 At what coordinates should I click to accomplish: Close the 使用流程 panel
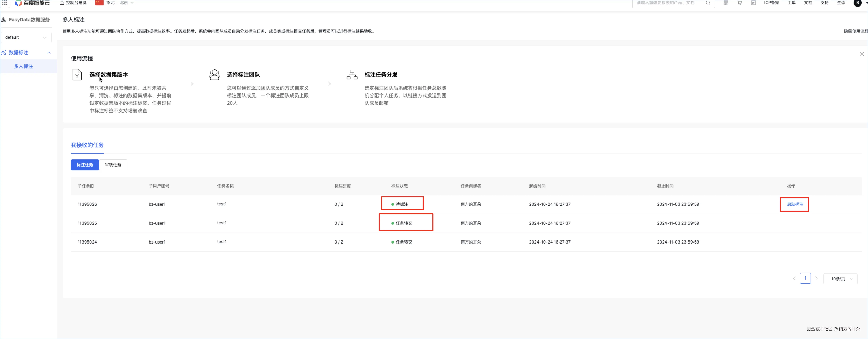tap(862, 54)
